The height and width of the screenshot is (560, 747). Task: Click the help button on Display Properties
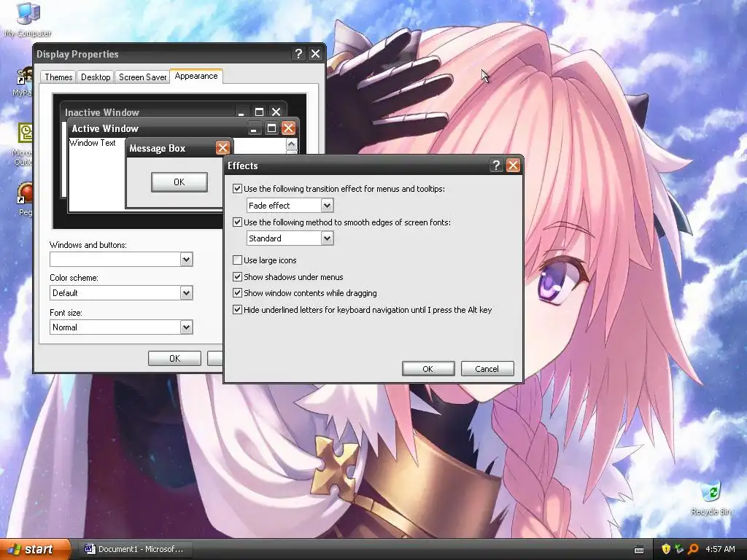click(x=298, y=54)
